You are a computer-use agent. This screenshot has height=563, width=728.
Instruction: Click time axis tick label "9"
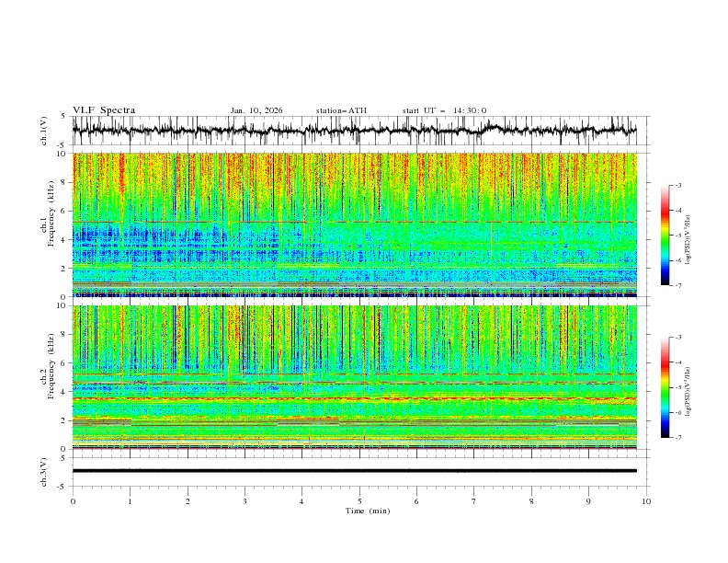(x=588, y=501)
